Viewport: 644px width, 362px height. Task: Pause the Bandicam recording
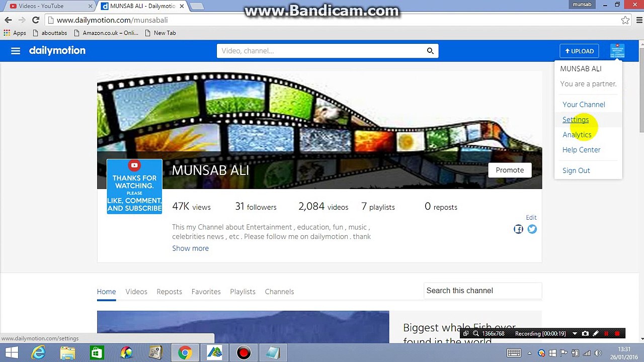click(x=606, y=333)
